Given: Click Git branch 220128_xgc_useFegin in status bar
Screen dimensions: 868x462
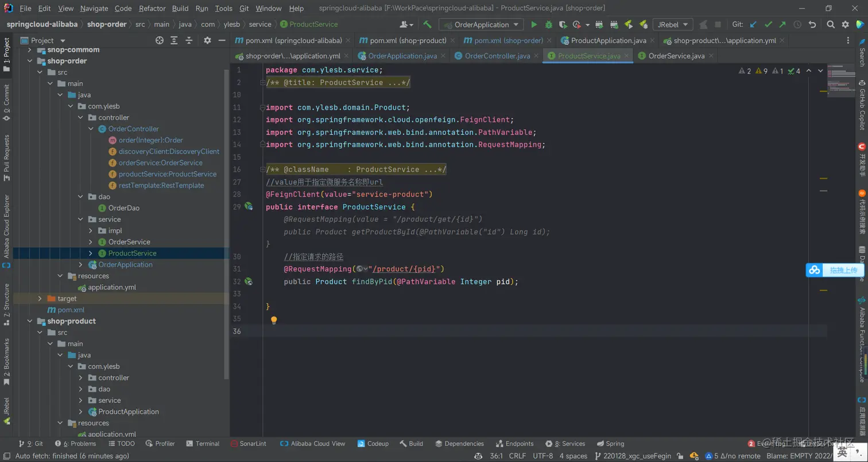Looking at the screenshot, I should coord(632,456).
